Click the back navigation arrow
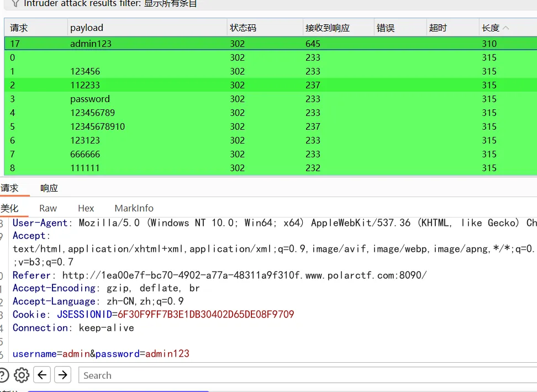 pyautogui.click(x=42, y=375)
